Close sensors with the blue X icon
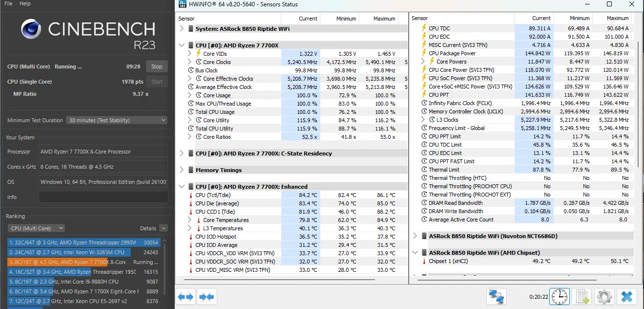Screen dimensions: 644x309 (627, 296)
